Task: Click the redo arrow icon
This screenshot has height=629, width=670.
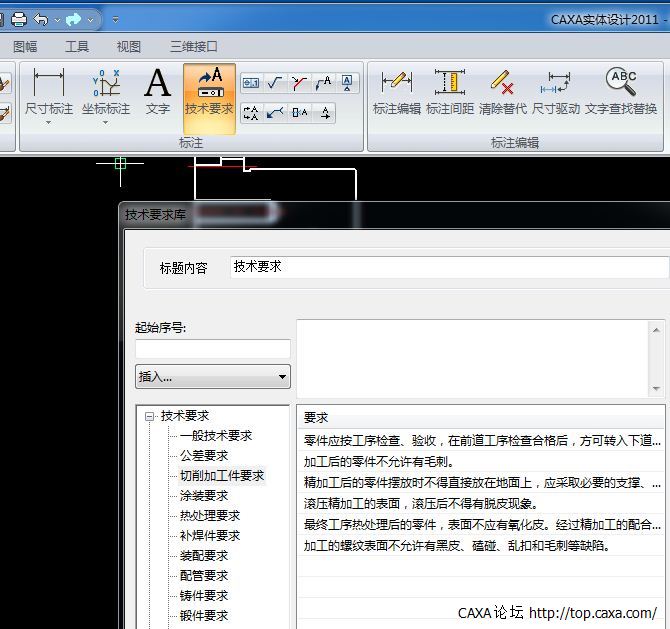Action: coord(73,19)
